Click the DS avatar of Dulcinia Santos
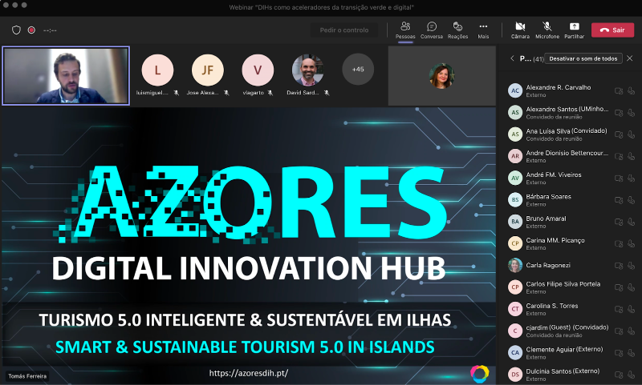642x385 pixels. [x=515, y=374]
